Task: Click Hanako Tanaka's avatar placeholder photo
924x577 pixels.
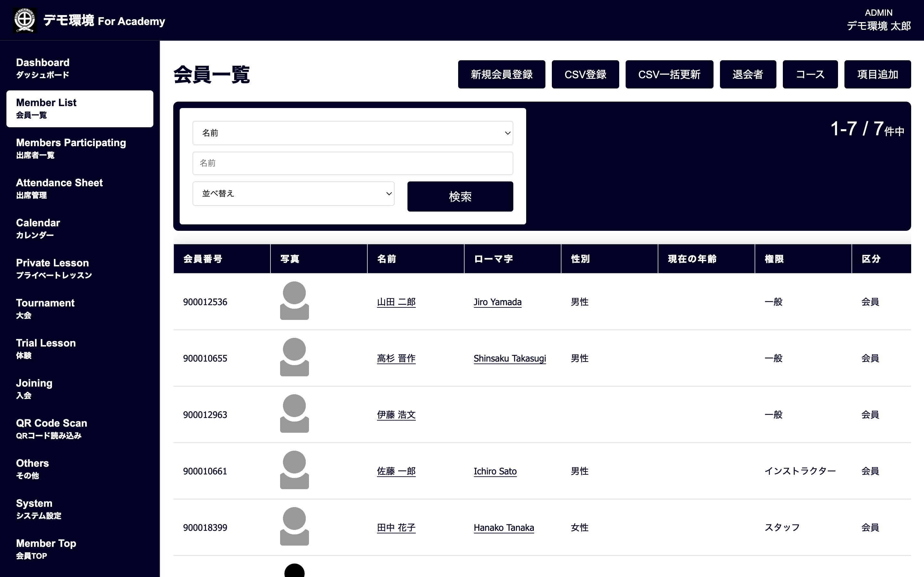Action: pyautogui.click(x=294, y=527)
